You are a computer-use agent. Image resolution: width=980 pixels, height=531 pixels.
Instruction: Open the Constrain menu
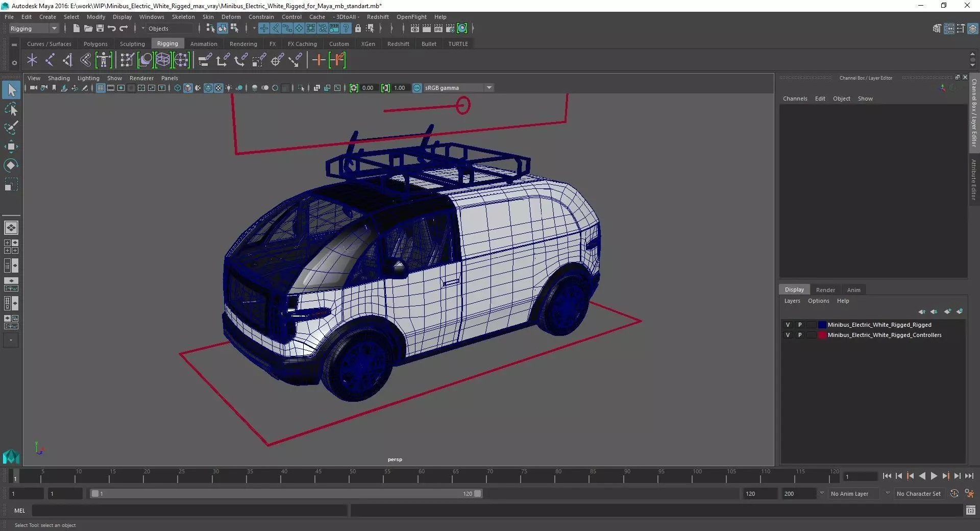coord(261,17)
